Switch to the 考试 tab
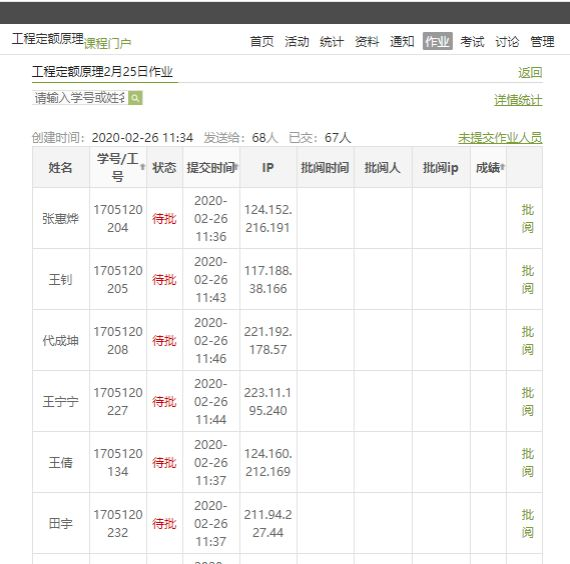Screen dimensions: 570x564 [x=472, y=41]
